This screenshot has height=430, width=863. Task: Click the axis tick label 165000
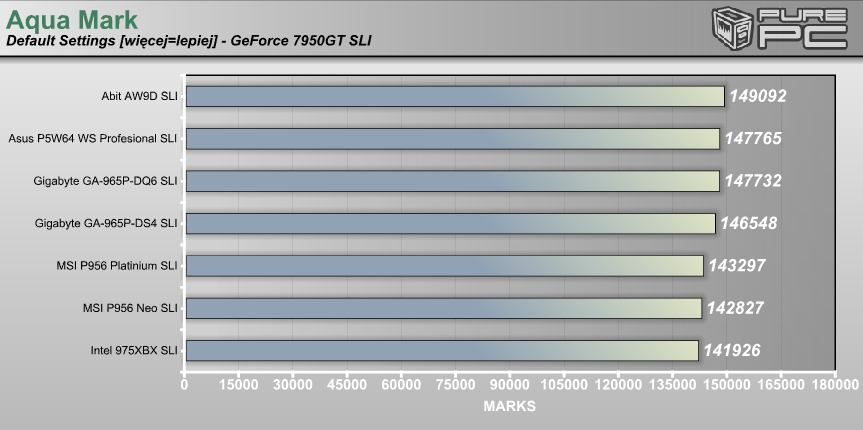pos(780,384)
